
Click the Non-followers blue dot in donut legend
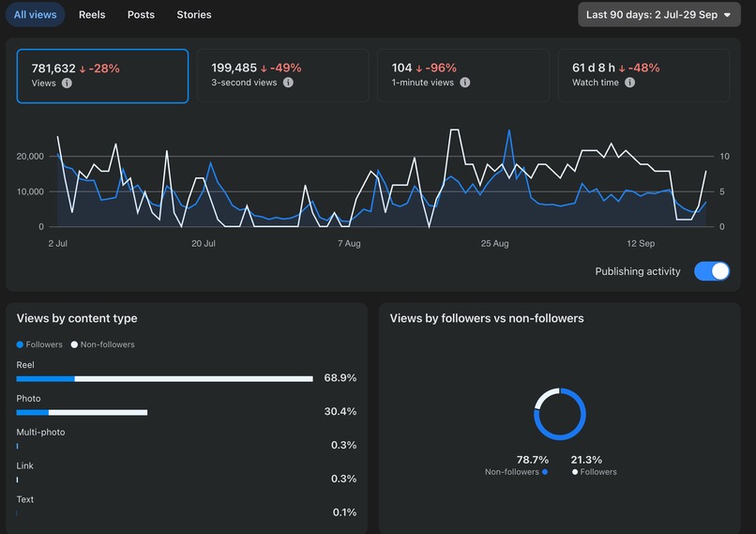tap(545, 472)
